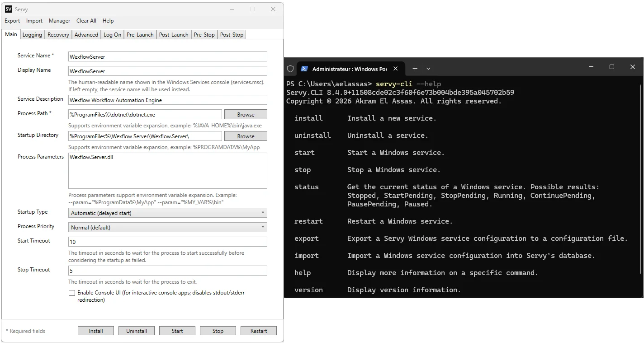Enable Console UI checkbox
Viewport: 644px width, 346px height.
[x=71, y=293]
